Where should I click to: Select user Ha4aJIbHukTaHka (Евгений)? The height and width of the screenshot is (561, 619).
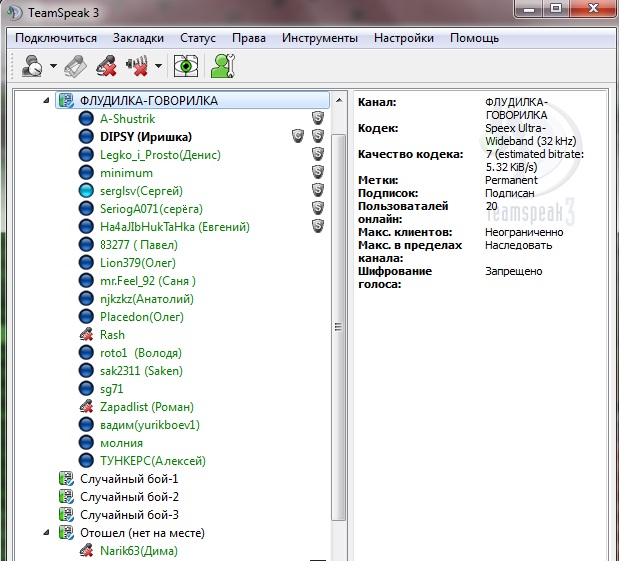(175, 227)
